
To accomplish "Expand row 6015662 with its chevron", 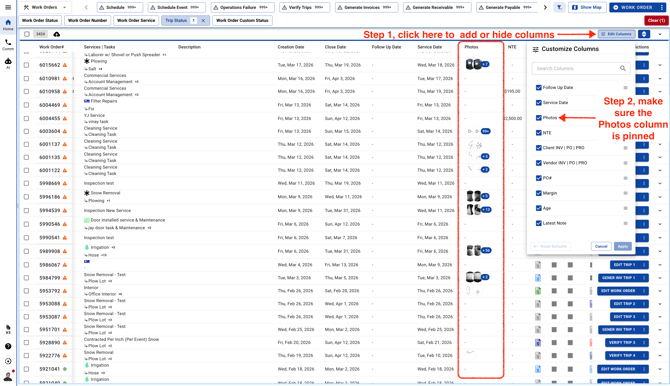I will [660, 65].
